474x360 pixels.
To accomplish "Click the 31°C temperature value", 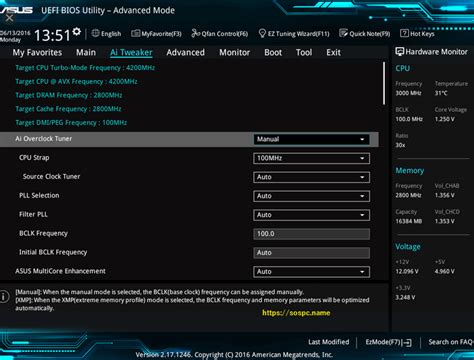I will (x=441, y=93).
